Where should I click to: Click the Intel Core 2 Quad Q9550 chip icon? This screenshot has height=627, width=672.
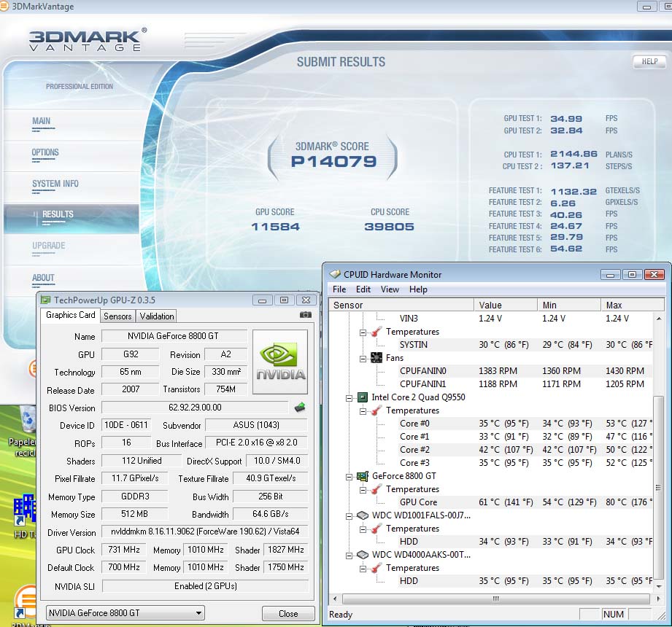[x=363, y=397]
